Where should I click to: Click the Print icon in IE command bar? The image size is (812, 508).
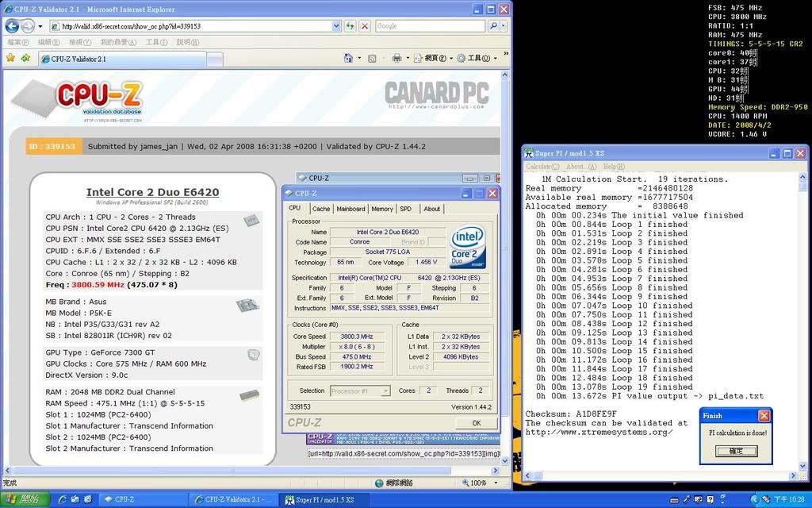(x=396, y=58)
